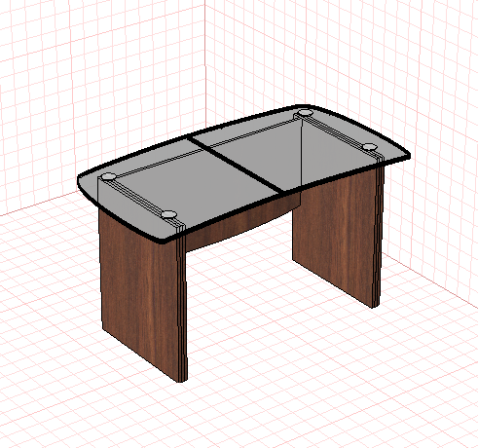Select the long rear rail under the glass
Viewport: 478px width, 448px height.
pyautogui.click(x=207, y=149)
